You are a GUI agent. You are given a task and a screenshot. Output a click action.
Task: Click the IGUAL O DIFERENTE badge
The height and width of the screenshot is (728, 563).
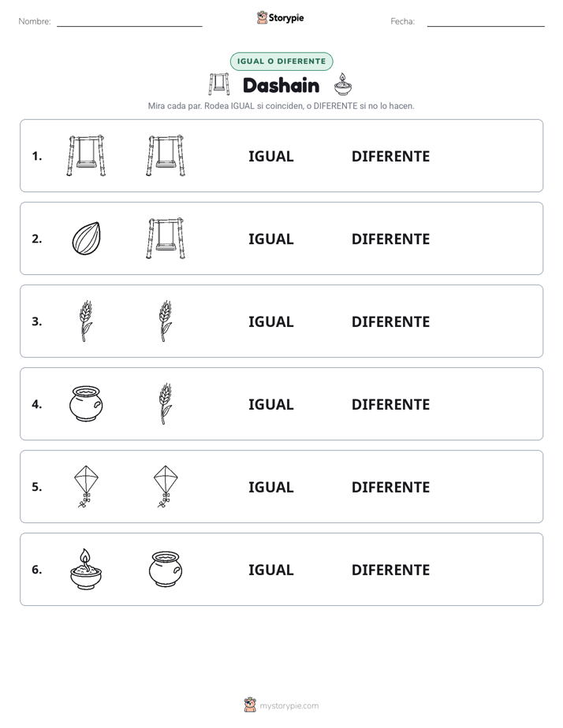(281, 61)
